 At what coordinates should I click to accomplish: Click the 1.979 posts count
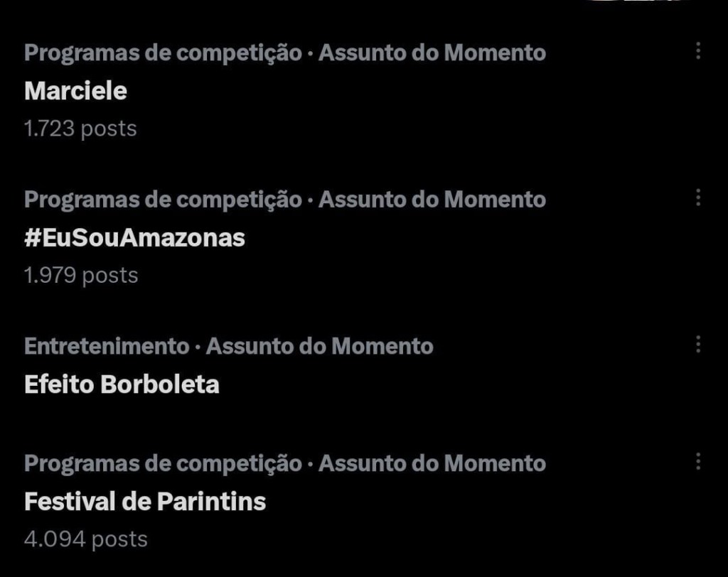click(x=81, y=275)
